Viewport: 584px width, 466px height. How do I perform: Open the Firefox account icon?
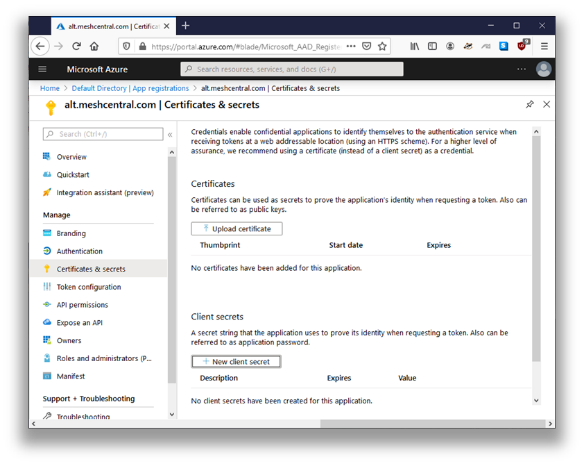450,46
